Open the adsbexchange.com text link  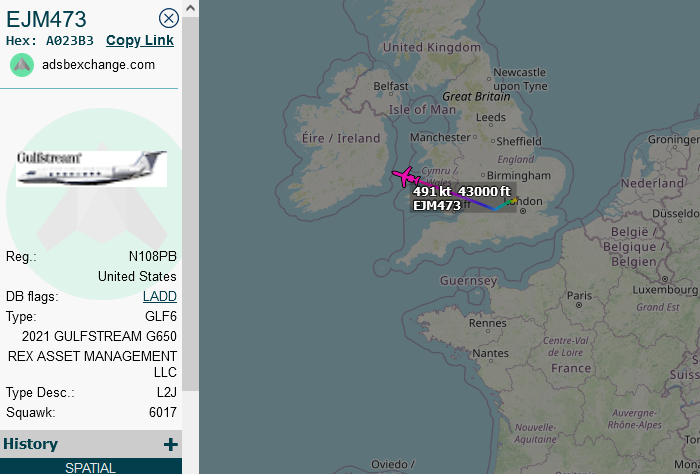pos(98,65)
